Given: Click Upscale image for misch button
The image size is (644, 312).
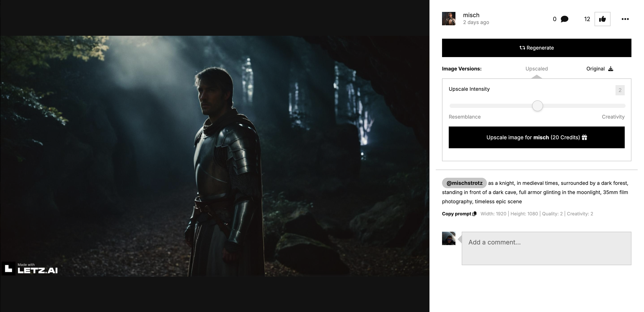Looking at the screenshot, I should 537,137.
